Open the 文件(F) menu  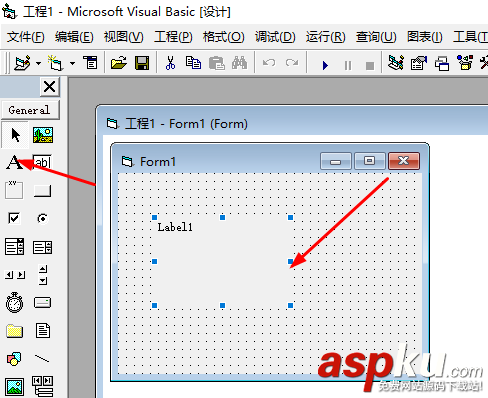click(26, 37)
